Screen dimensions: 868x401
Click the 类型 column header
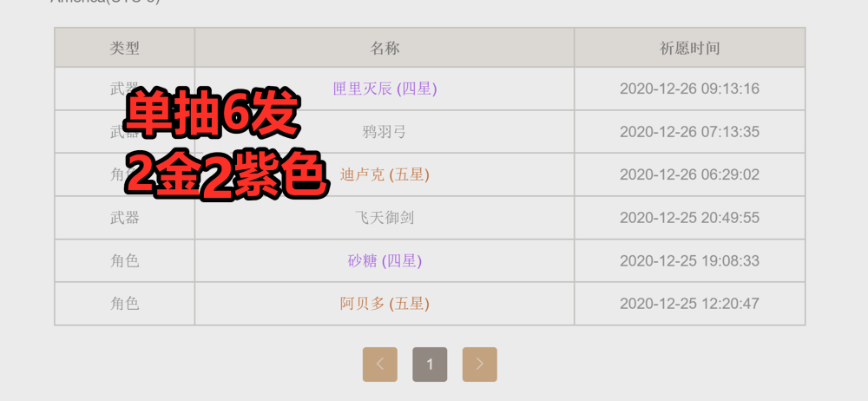pos(124,49)
